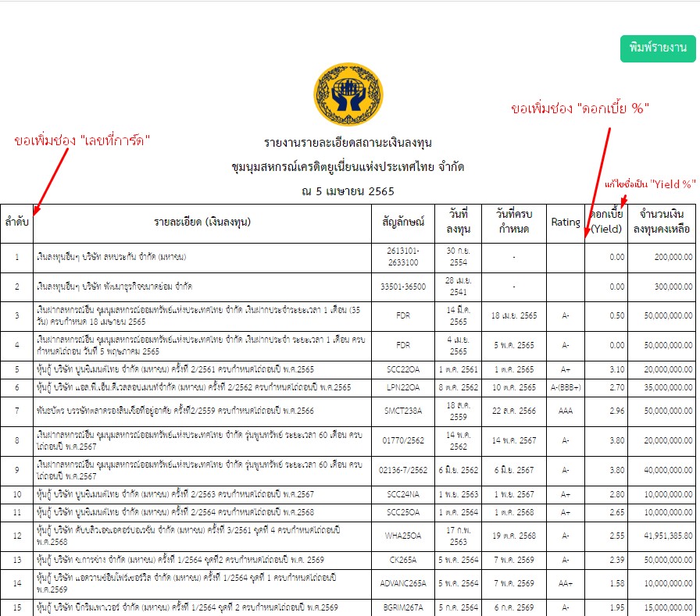Viewport: 700px width, 616px height.
Task: Click the รายละเอียด (เงินลงทุน) column header
Action: [x=202, y=222]
